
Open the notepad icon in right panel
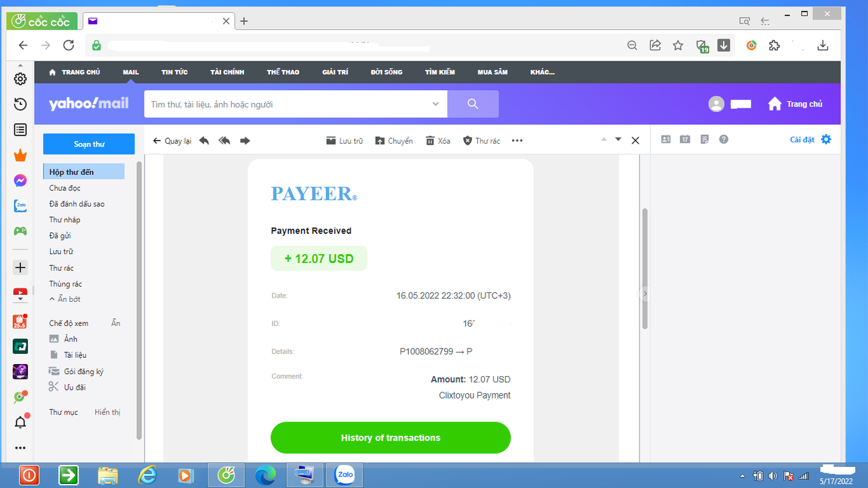(x=705, y=140)
